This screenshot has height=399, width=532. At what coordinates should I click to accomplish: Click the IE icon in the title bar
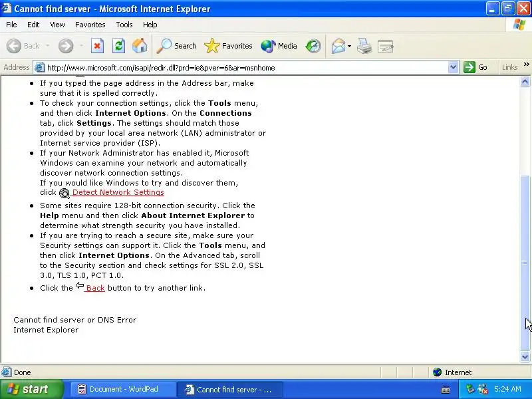click(7, 8)
